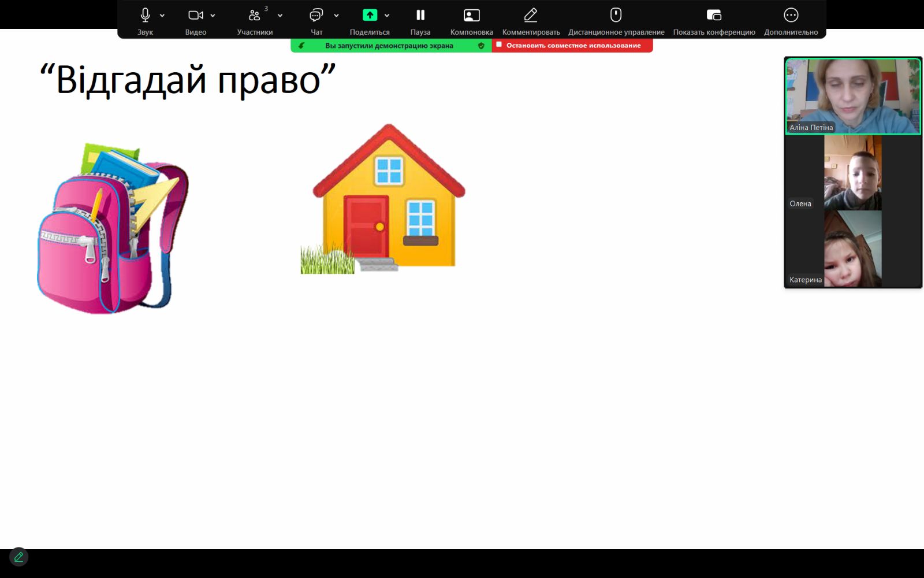Click Остановить совместное использование button
Screen dimensions: 924x578
[572, 46]
